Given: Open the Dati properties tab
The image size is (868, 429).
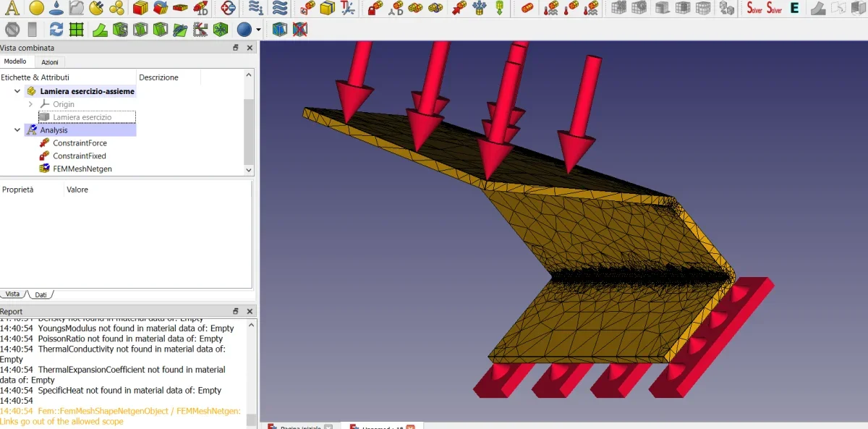Looking at the screenshot, I should pos(41,294).
